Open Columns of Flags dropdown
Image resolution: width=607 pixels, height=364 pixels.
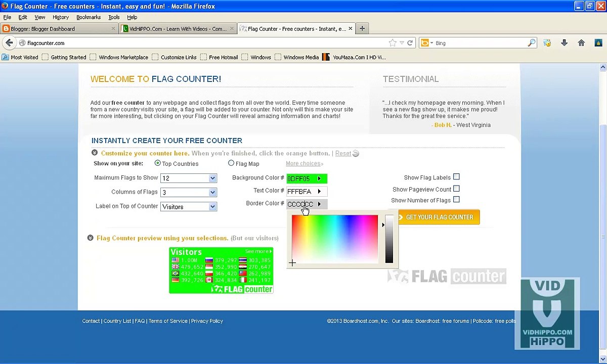pyautogui.click(x=189, y=192)
